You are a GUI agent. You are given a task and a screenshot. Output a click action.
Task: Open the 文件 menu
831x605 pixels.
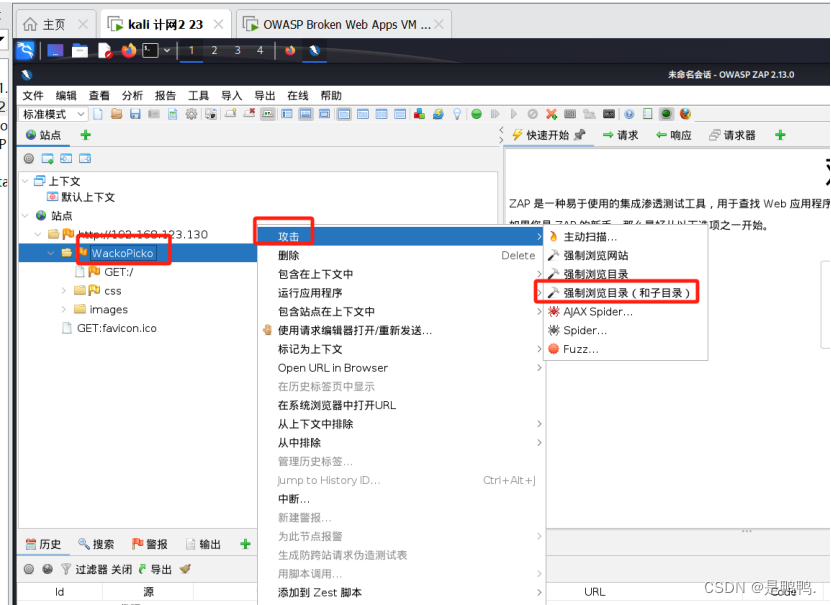click(x=33, y=95)
